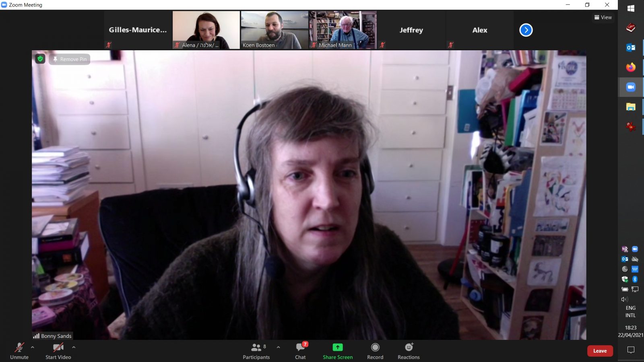
Task: Expand the Participants options caret
Action: tap(278, 347)
